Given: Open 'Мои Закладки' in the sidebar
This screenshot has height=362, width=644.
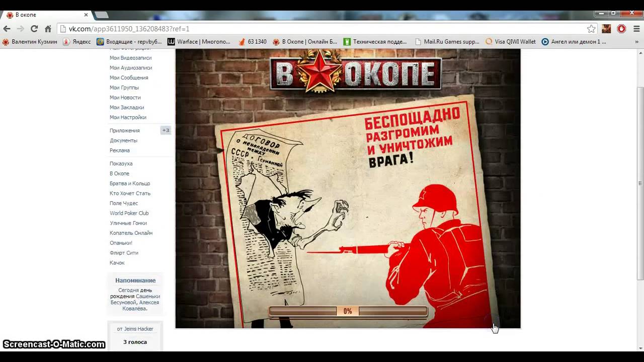Looking at the screenshot, I should (x=127, y=108).
